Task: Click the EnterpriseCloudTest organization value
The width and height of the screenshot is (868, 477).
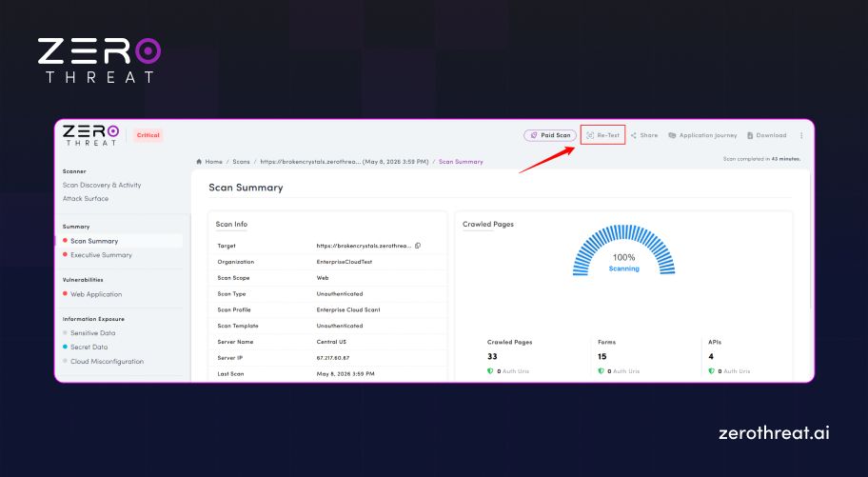Action: [x=345, y=262]
